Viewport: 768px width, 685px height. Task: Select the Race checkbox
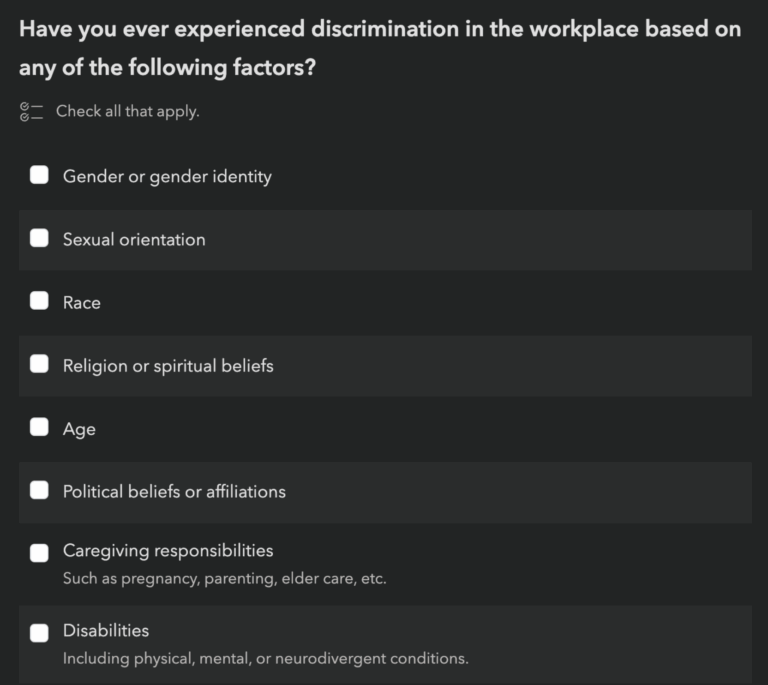tap(39, 302)
